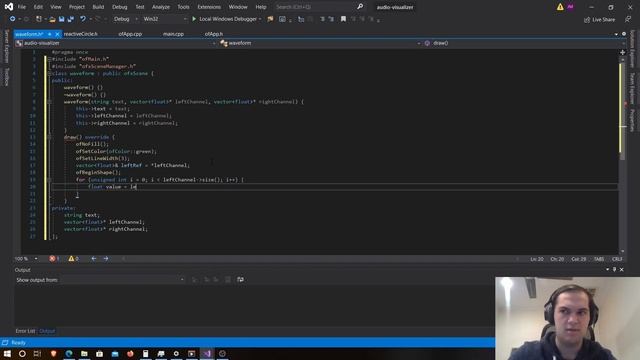Click the feedback icon beside Live Share
Screen dimensions: 640x360
point(628,19)
